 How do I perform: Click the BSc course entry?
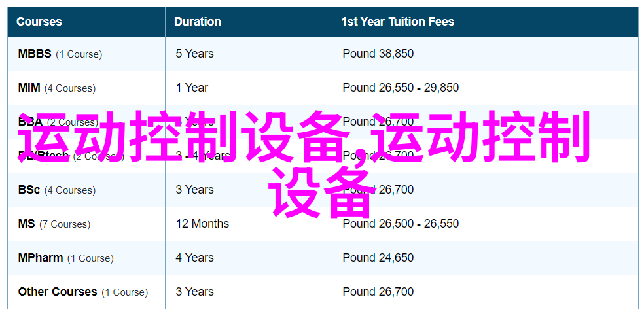click(x=57, y=190)
